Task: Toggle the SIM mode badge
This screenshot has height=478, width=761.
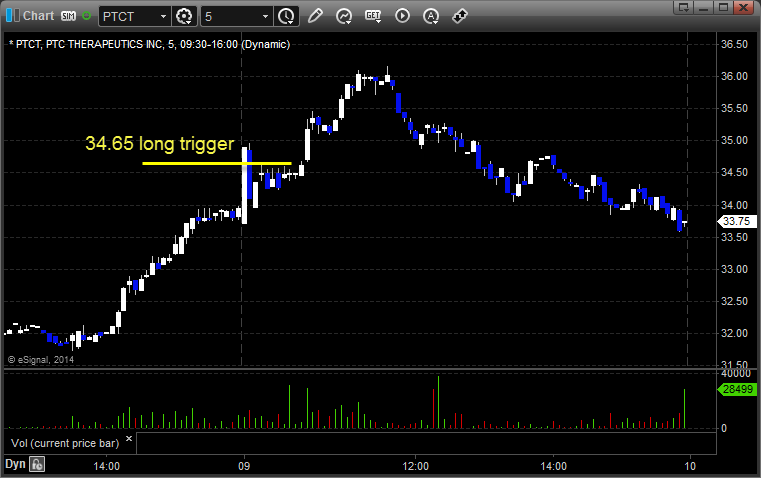Action: point(68,16)
